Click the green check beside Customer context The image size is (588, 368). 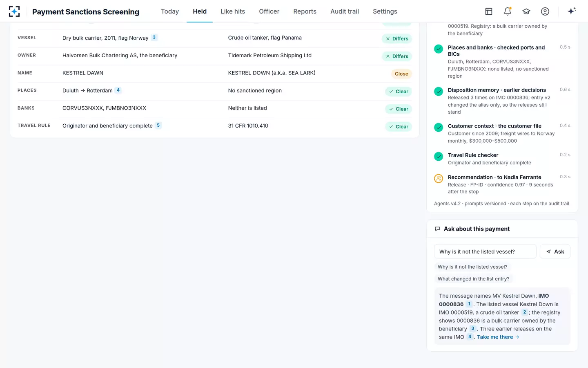pos(439,128)
